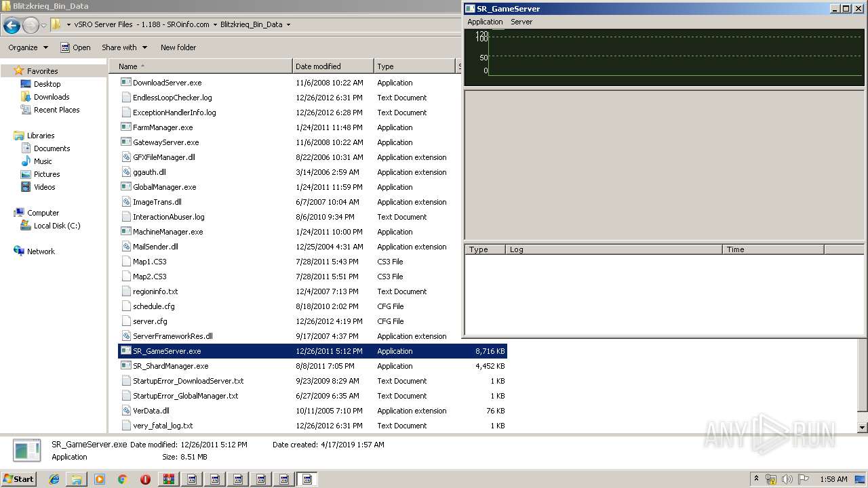This screenshot has width=868, height=488.
Task: Open the Organize dropdown menu
Action: point(28,47)
